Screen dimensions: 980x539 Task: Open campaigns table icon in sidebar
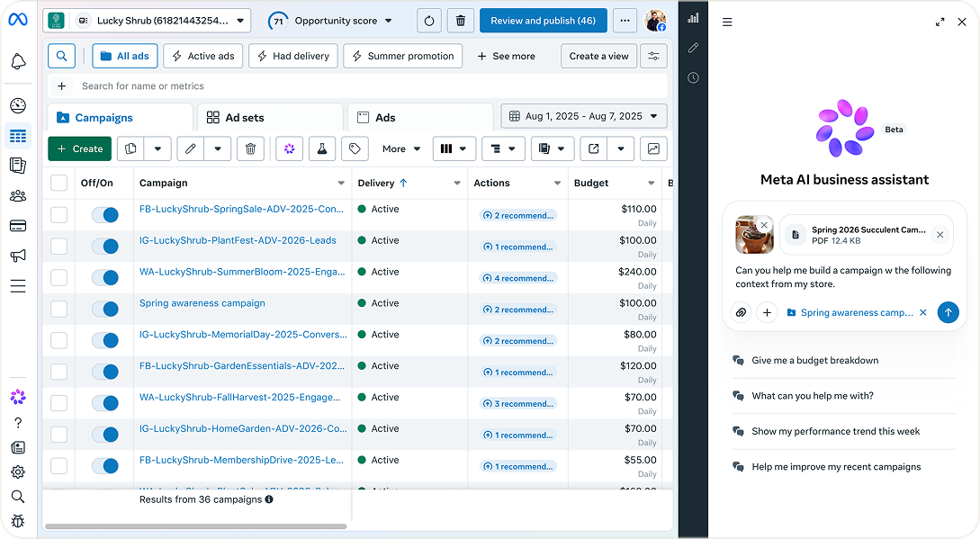click(18, 136)
